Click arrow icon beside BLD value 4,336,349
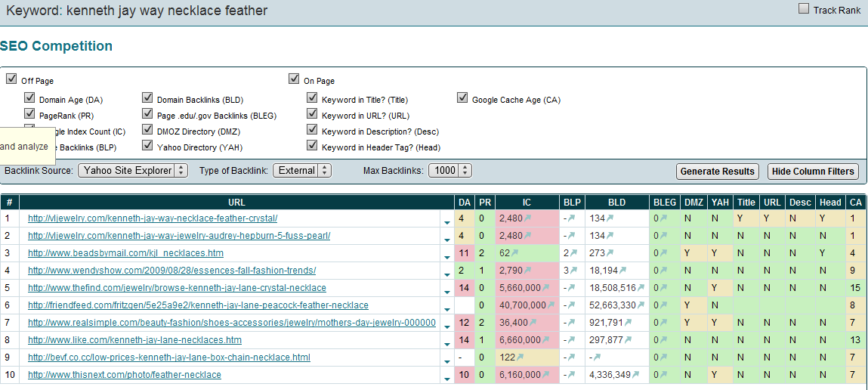Image resolution: width=868 pixels, height=390 pixels. click(x=635, y=375)
